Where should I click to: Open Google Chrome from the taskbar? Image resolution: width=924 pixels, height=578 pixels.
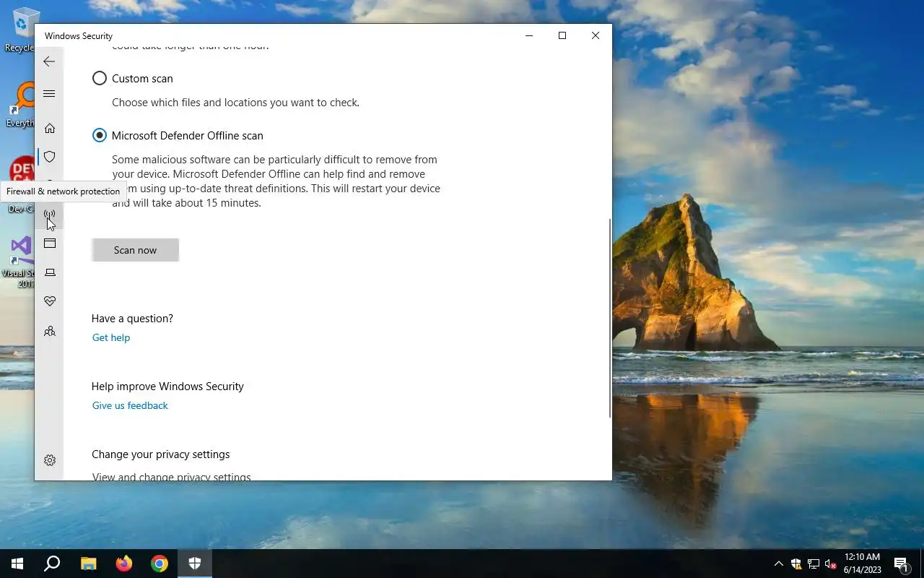160,564
